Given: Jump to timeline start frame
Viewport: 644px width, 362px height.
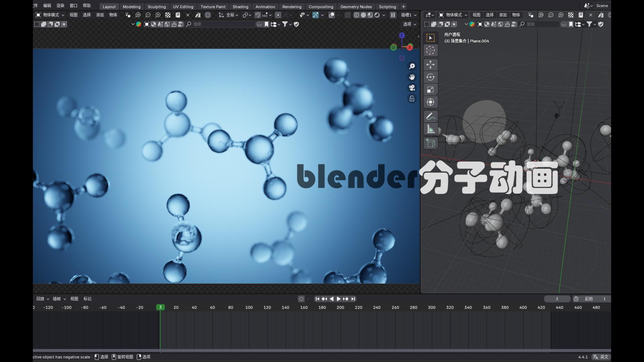Looking at the screenshot, I should (317, 299).
